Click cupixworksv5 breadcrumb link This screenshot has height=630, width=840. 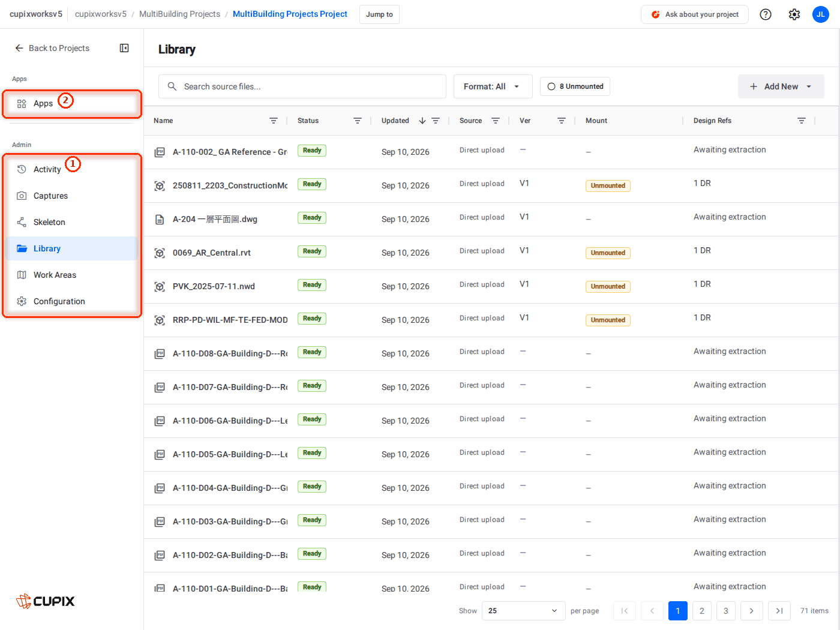tap(101, 14)
